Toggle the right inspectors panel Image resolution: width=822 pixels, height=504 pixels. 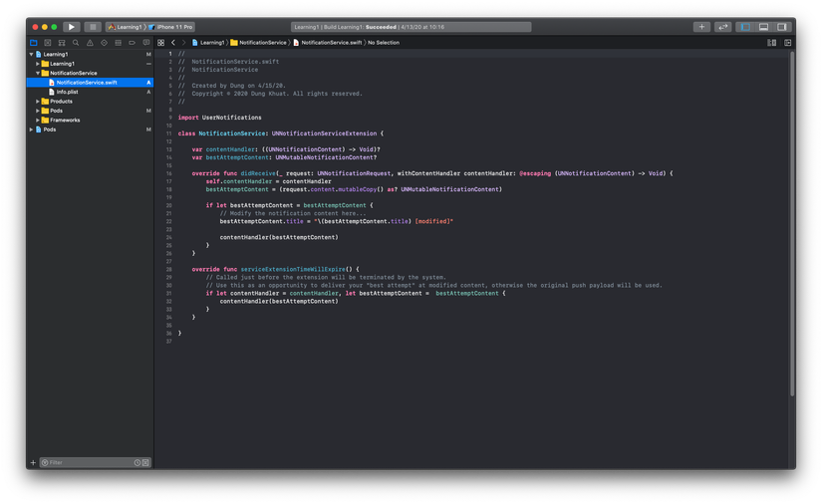coord(782,27)
